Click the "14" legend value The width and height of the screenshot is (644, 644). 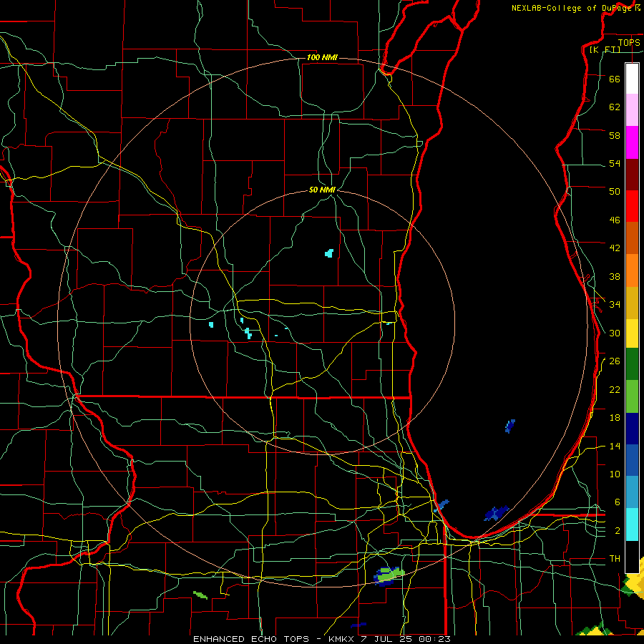(x=615, y=446)
